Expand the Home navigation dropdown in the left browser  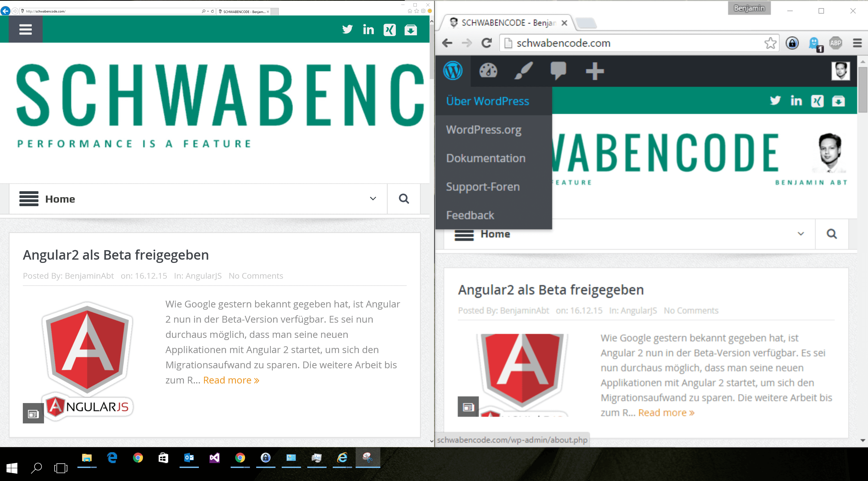pos(373,199)
